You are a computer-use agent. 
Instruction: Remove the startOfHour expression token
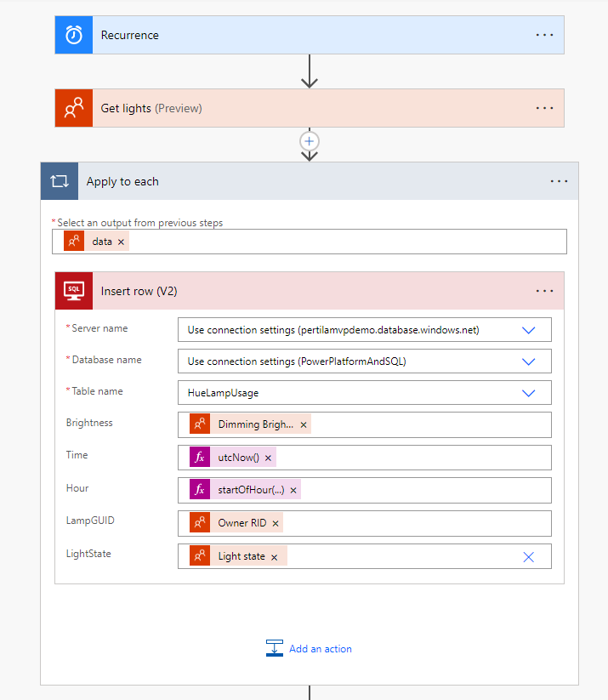293,491
